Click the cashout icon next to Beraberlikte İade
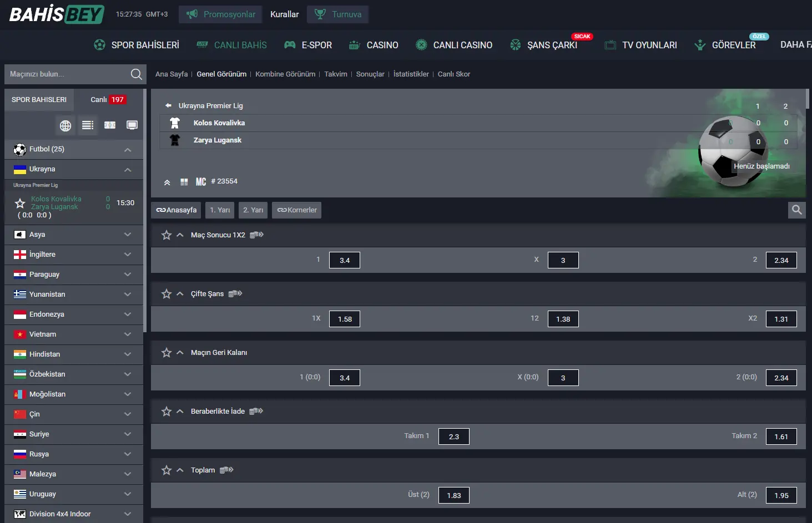 [256, 411]
